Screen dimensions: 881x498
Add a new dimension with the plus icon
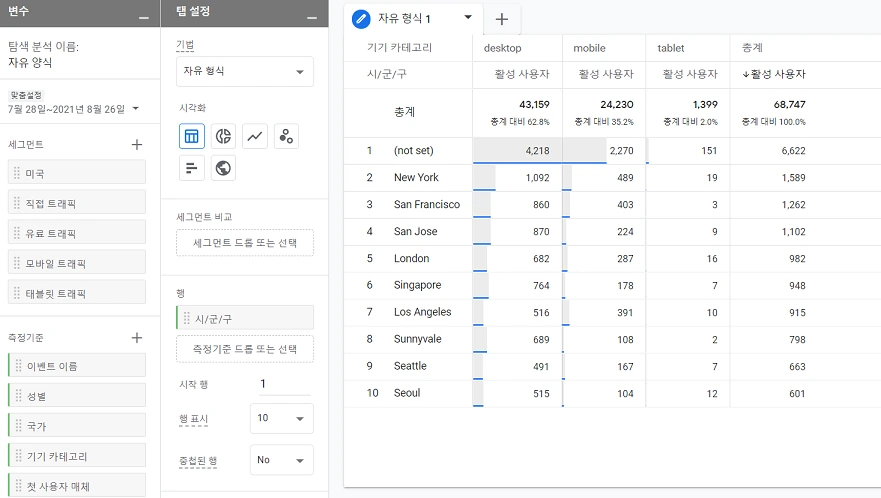tap(137, 337)
